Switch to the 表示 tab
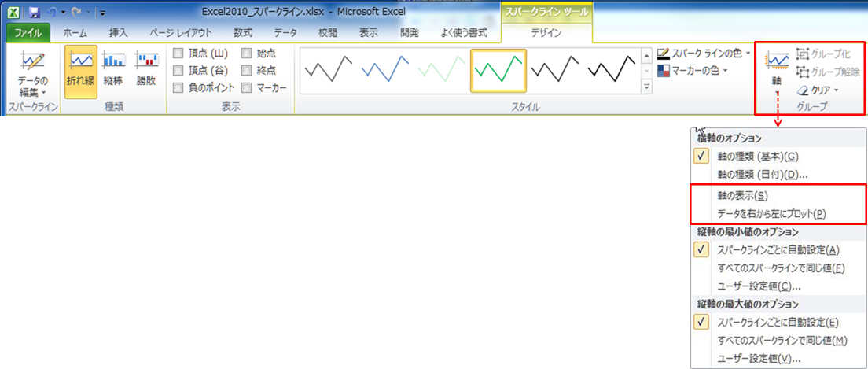 pos(369,33)
